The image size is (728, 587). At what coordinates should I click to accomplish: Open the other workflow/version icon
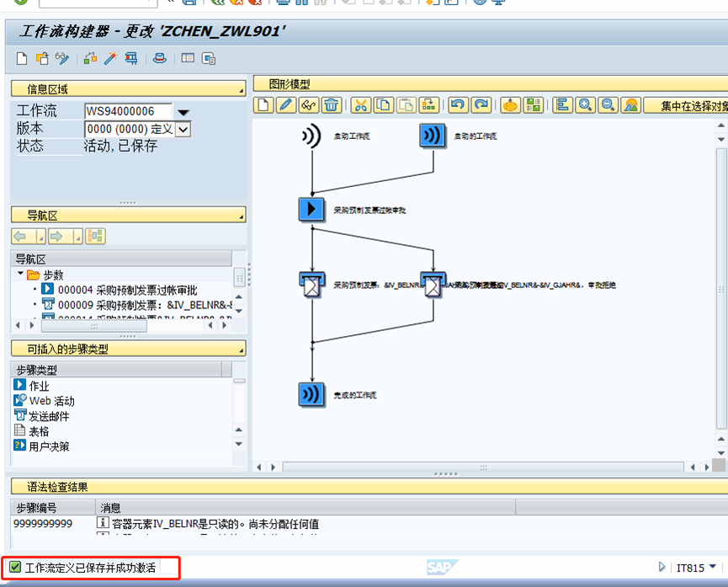[x=42, y=59]
